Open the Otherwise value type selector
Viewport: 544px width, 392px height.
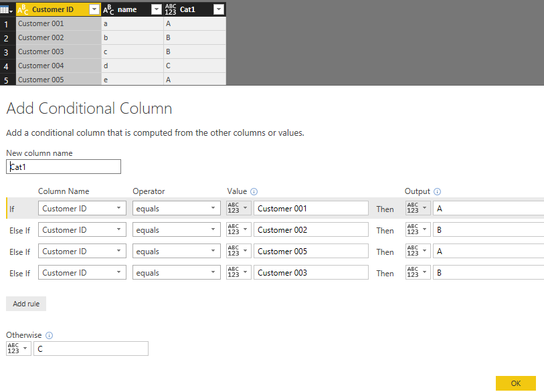pyautogui.click(x=18, y=349)
